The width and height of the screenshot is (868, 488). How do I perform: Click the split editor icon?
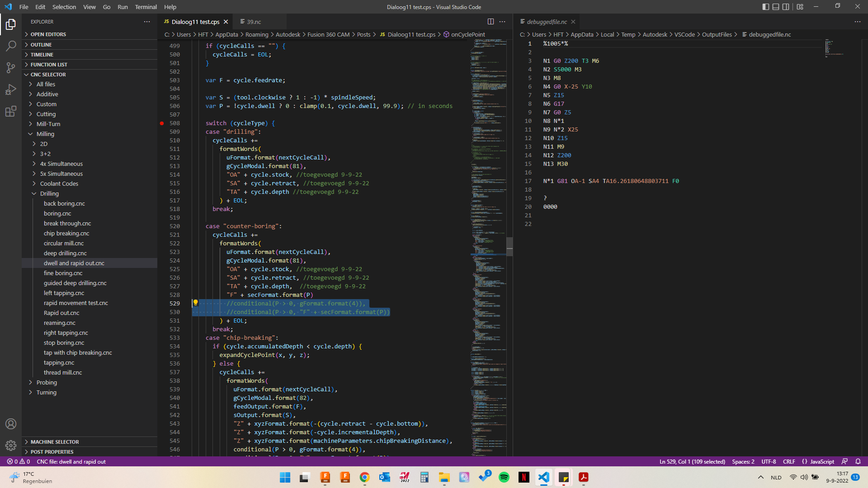pos(491,21)
